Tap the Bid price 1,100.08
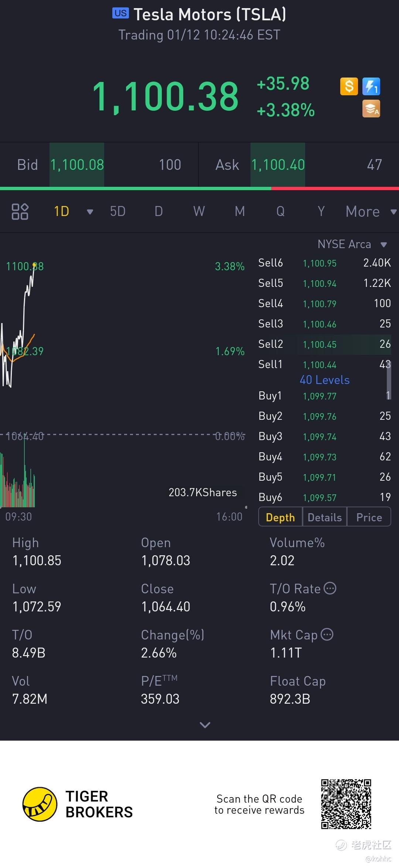Screen dimensions: 399x868 click(x=77, y=165)
